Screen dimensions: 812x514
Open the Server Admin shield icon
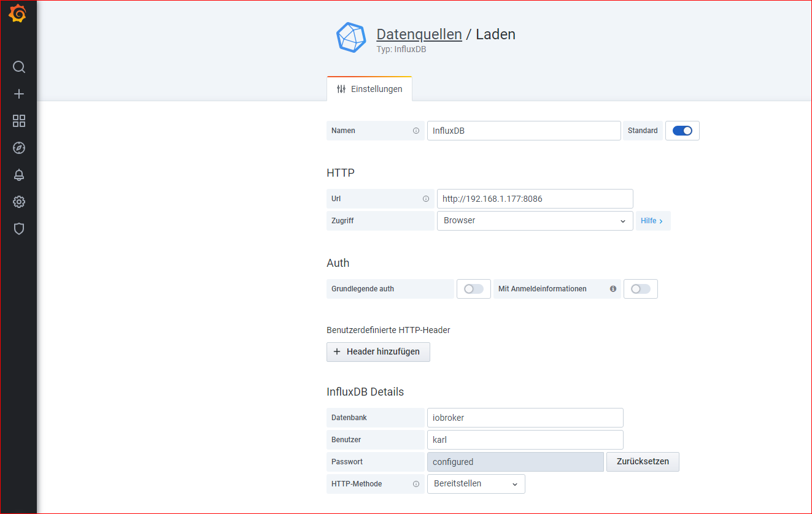19,229
